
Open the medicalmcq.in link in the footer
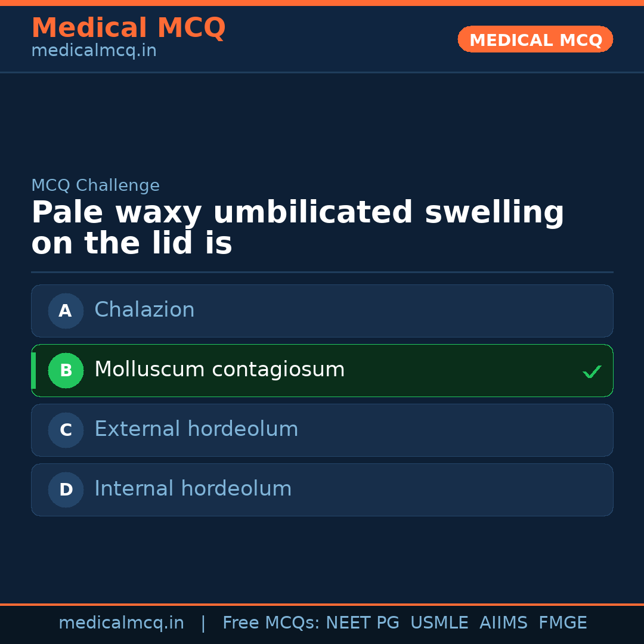point(121,623)
